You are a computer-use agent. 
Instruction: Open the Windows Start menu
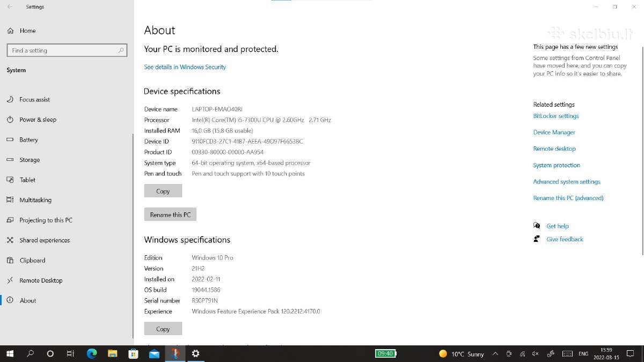click(10, 353)
